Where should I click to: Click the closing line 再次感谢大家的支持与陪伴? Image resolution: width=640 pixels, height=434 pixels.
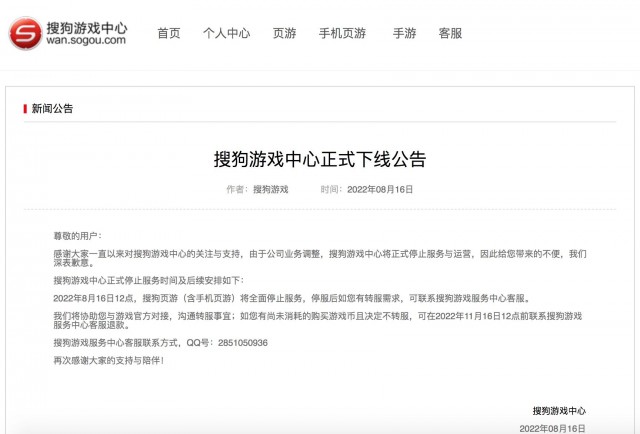coord(109,361)
